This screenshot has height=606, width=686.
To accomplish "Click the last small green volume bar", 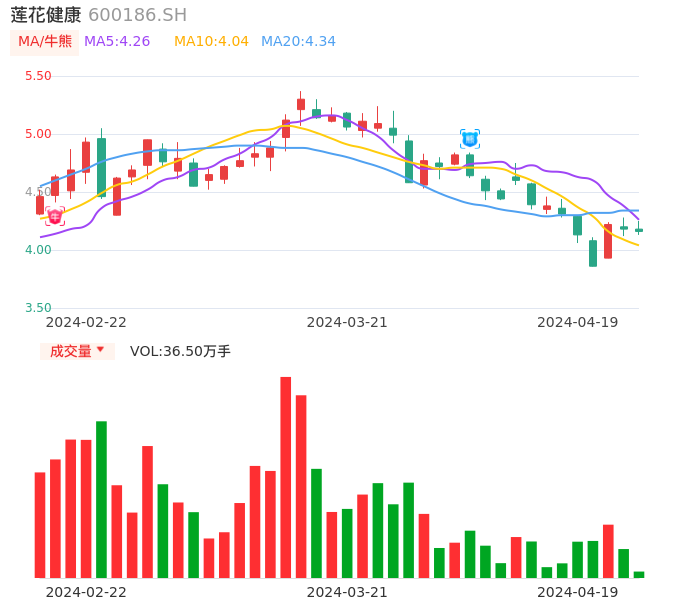I will click(x=639, y=575).
